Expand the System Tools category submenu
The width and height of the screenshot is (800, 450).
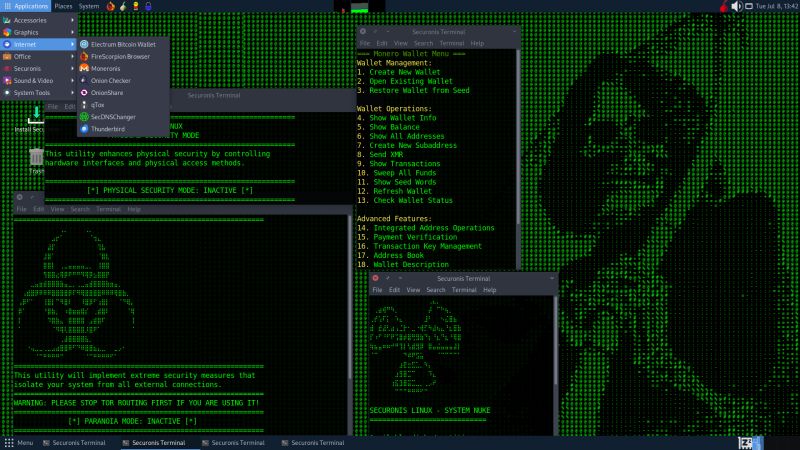[39, 93]
